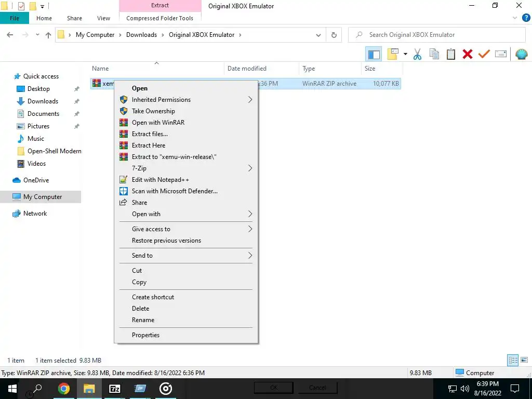Screen dimensions: 532x399
Task: Go up one folder level
Action: [48, 35]
